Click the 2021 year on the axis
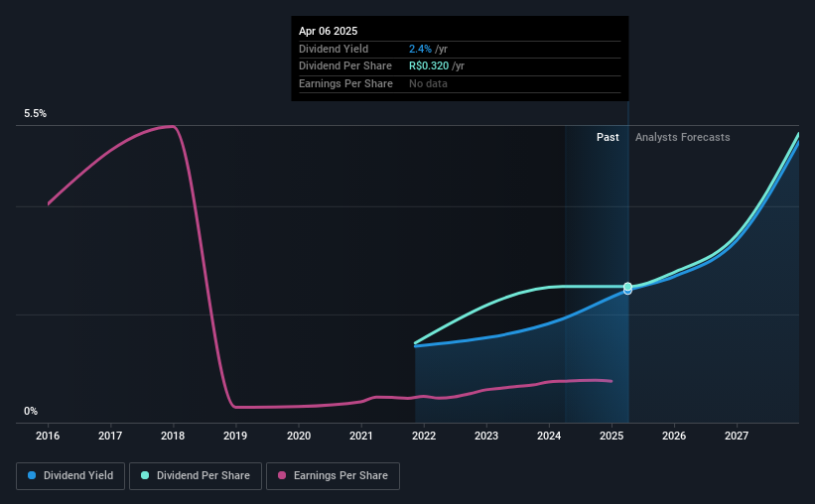The width and height of the screenshot is (815, 504). pyautogui.click(x=361, y=436)
